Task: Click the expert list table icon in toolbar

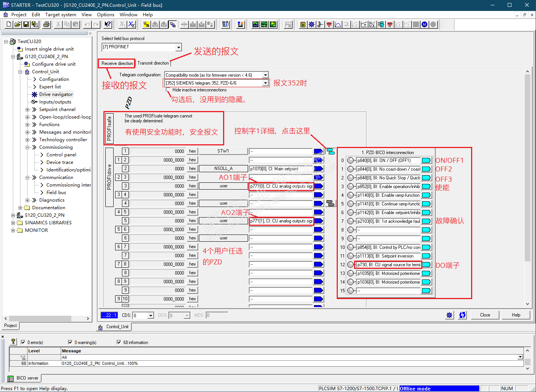Action: pyautogui.click(x=303, y=25)
